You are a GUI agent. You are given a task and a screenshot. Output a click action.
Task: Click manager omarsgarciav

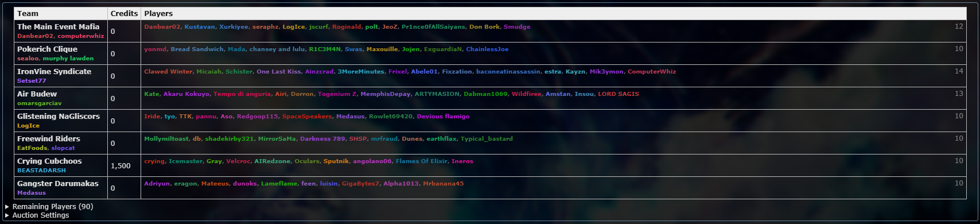tap(39, 103)
